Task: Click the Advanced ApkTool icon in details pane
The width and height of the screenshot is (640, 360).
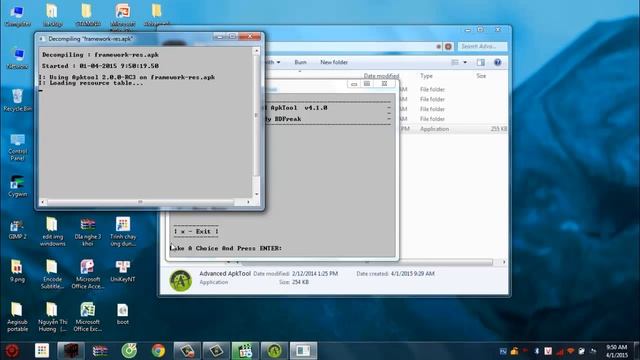Action: point(180,280)
